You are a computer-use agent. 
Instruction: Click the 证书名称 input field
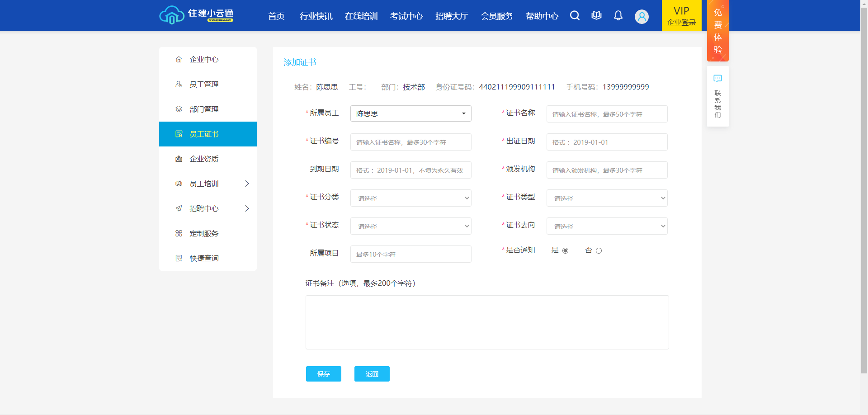point(607,114)
